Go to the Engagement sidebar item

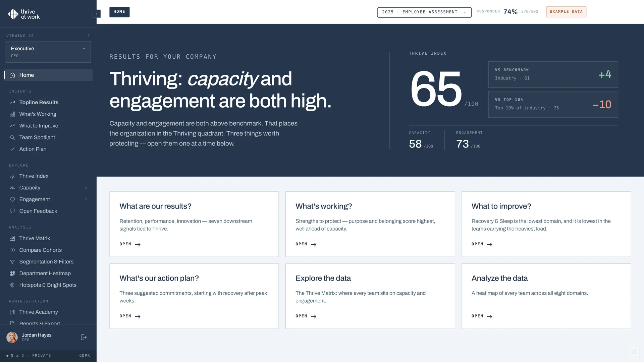pyautogui.click(x=48, y=199)
